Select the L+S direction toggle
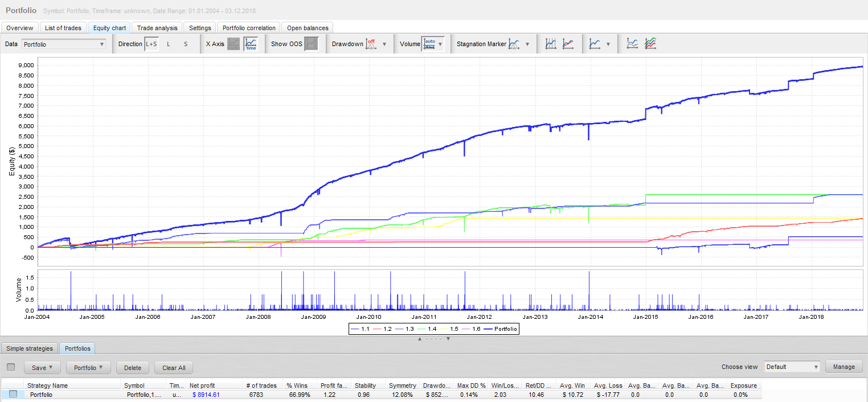 (x=152, y=44)
